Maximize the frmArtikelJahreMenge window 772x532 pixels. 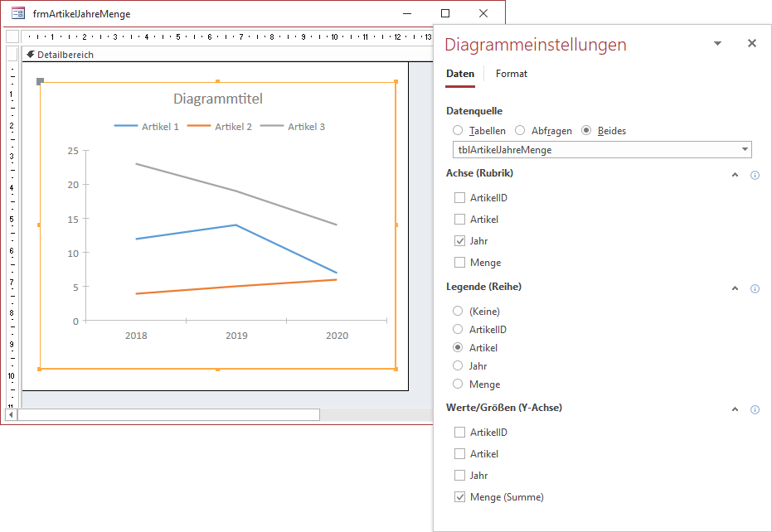(445, 13)
